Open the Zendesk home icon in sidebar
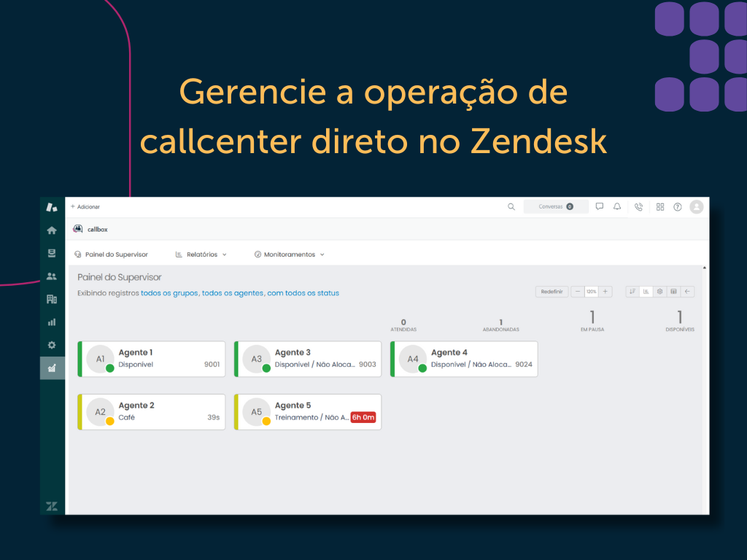This screenshot has height=560, width=747. (52, 230)
